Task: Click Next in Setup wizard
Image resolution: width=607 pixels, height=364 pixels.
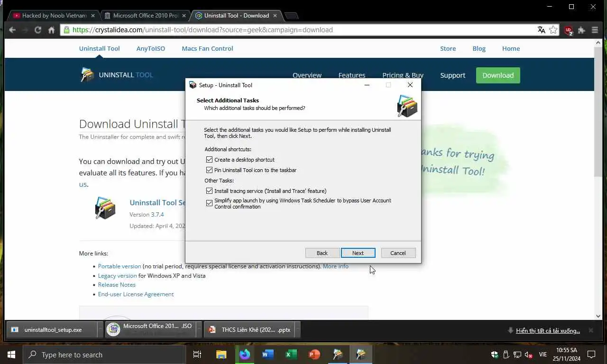Action: click(x=358, y=253)
